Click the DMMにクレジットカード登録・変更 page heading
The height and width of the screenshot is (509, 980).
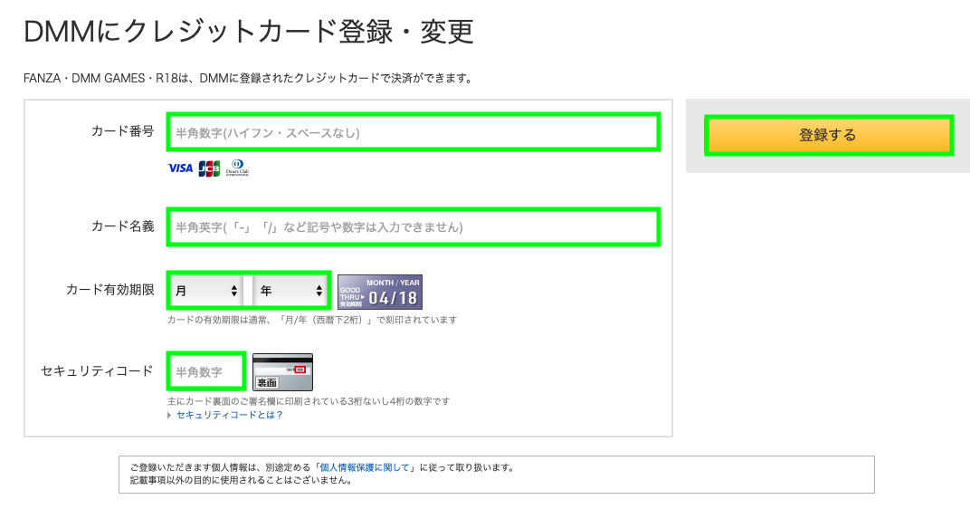coord(249,33)
